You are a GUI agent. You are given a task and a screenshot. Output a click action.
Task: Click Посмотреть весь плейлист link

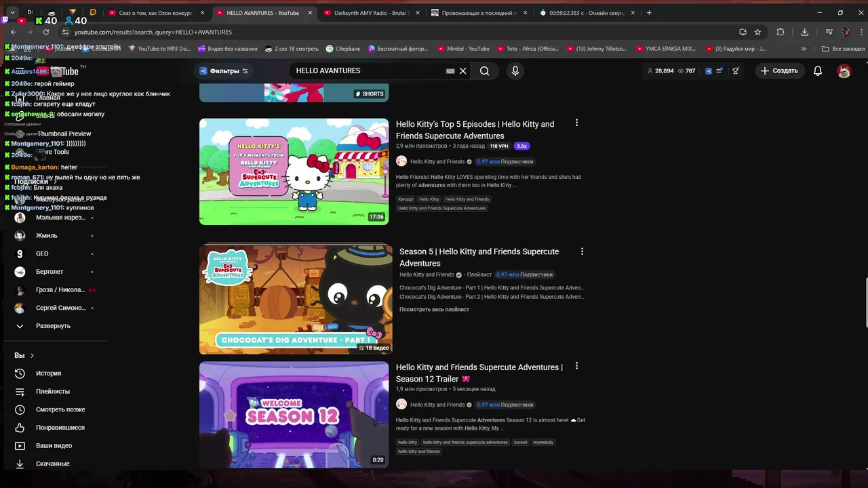434,309
